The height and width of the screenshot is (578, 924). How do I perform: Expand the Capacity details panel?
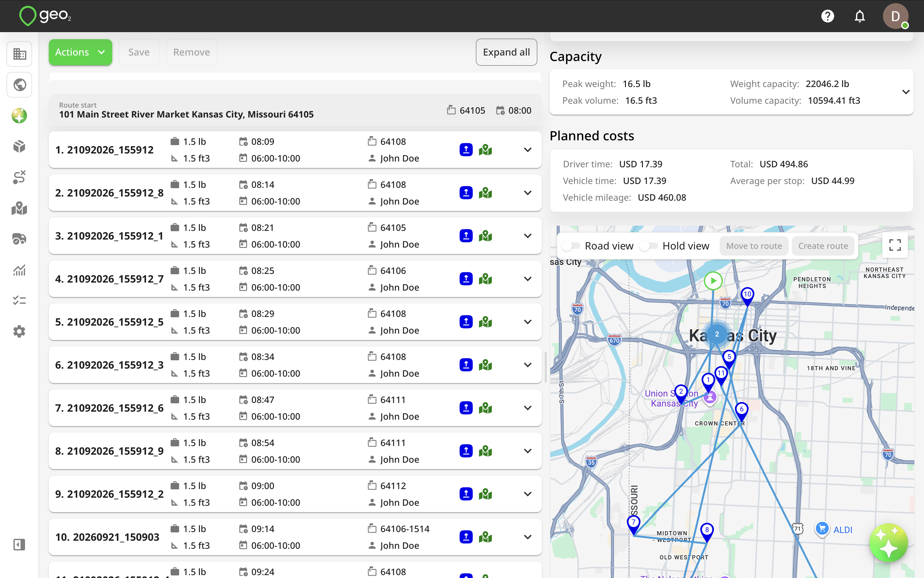tap(906, 92)
